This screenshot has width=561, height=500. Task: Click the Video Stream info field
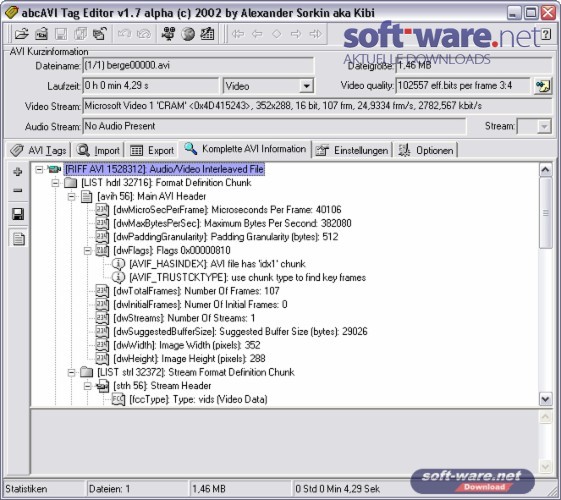click(x=317, y=106)
